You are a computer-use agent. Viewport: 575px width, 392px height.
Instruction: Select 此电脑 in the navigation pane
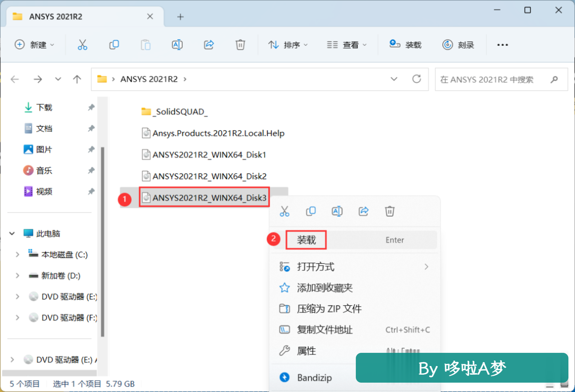click(48, 234)
